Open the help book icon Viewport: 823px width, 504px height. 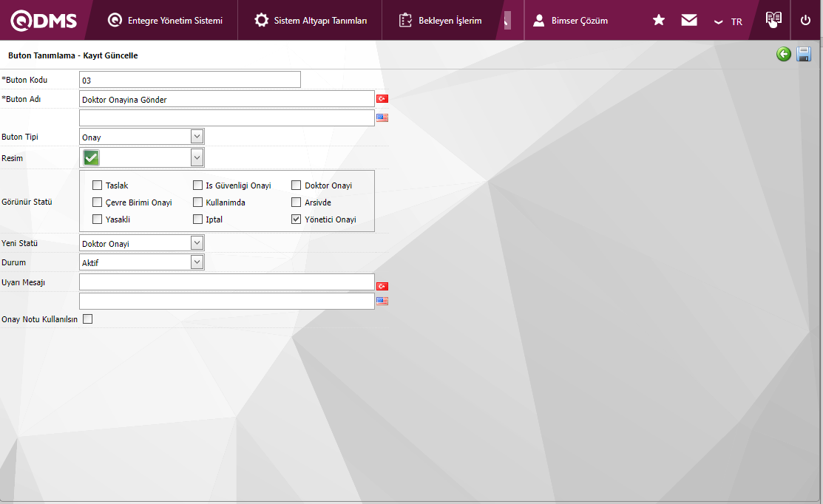773,20
